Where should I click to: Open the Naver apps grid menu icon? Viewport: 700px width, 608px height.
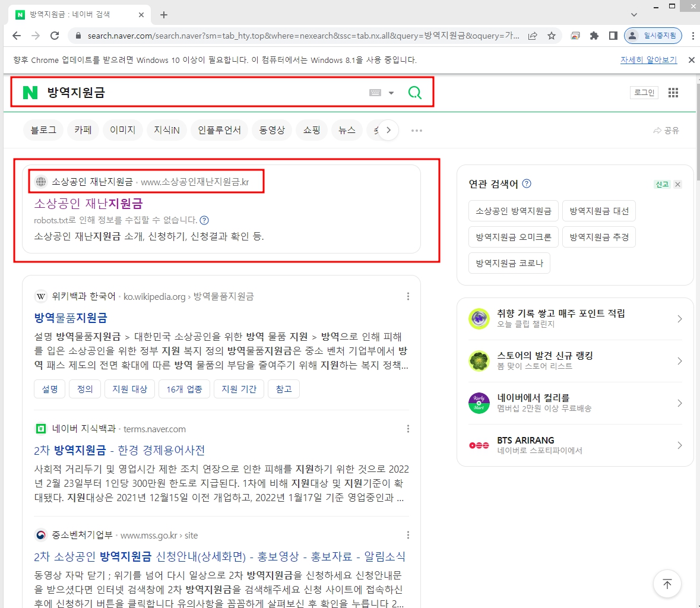coord(673,93)
